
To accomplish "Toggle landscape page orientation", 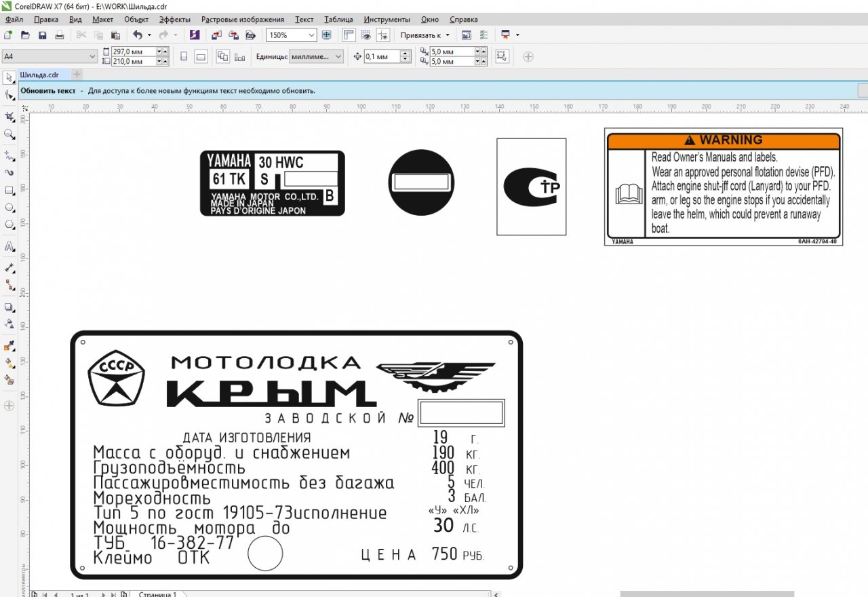I will (x=201, y=57).
